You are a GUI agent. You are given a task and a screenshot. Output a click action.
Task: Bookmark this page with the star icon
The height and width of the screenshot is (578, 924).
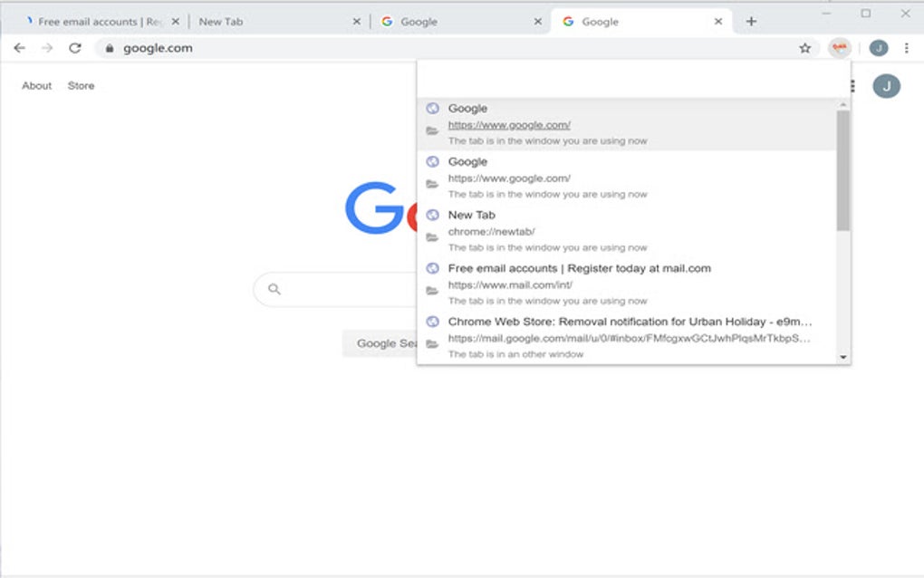tap(804, 47)
